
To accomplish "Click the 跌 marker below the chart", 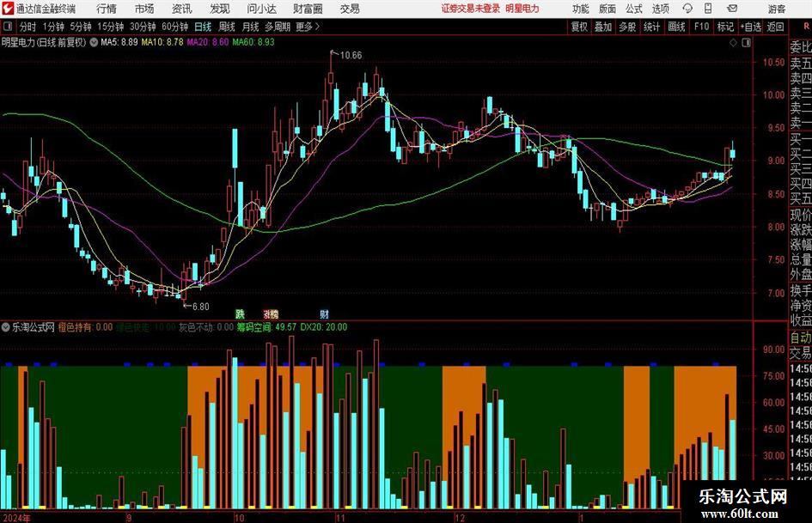I will tap(240, 313).
